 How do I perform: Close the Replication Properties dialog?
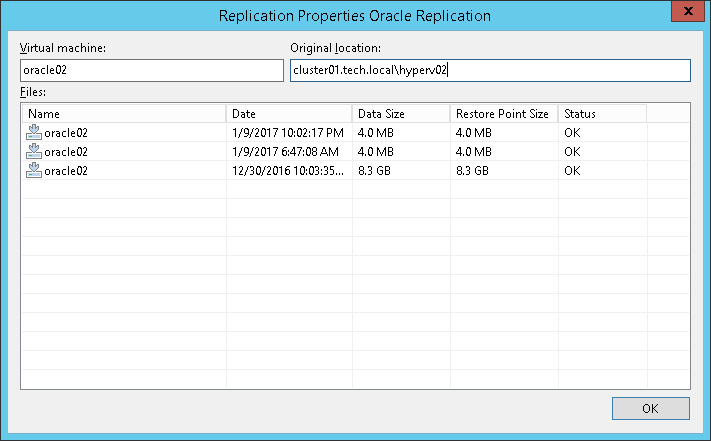[x=686, y=13]
